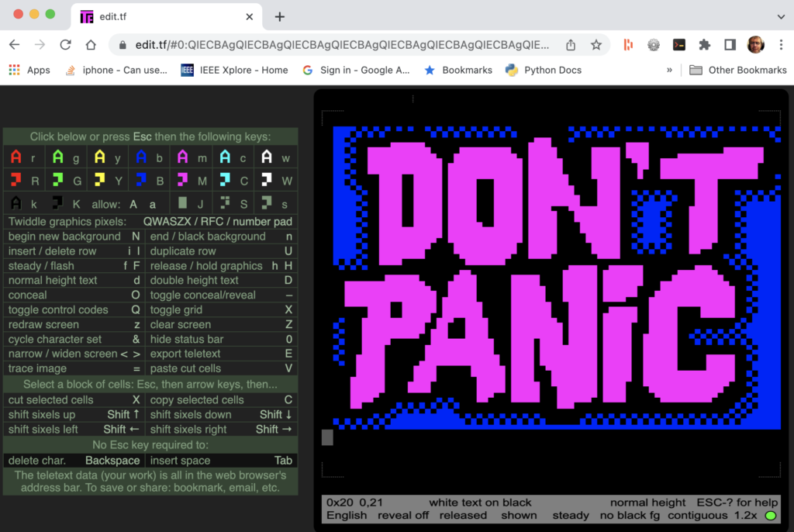The height and width of the screenshot is (532, 794).
Task: Toggle steady / flash option
Action: point(74,265)
